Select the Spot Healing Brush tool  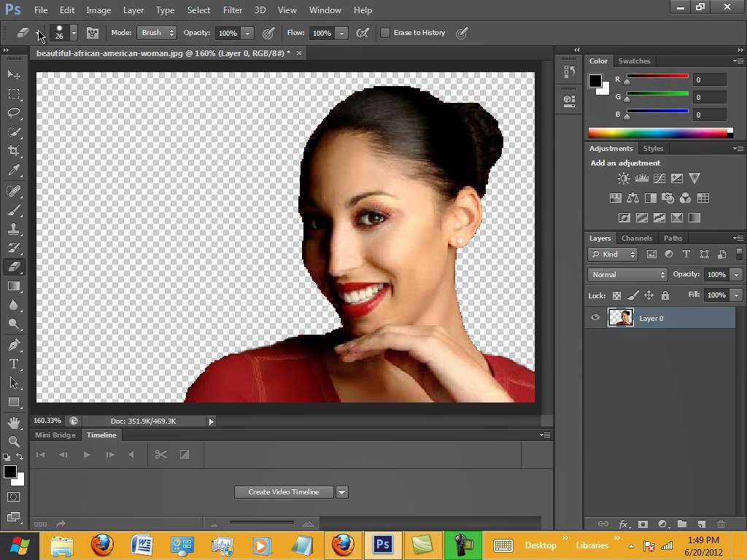[14, 191]
